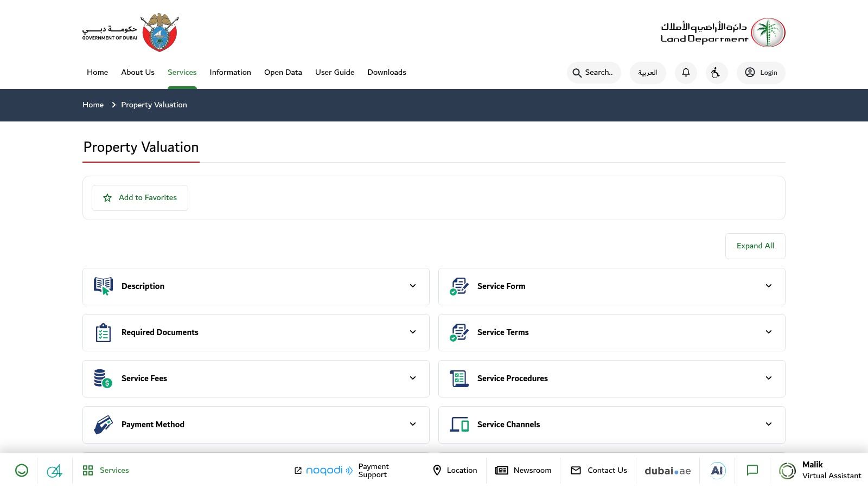Click the chat bubble icon
The width and height of the screenshot is (868, 488).
[x=752, y=471]
